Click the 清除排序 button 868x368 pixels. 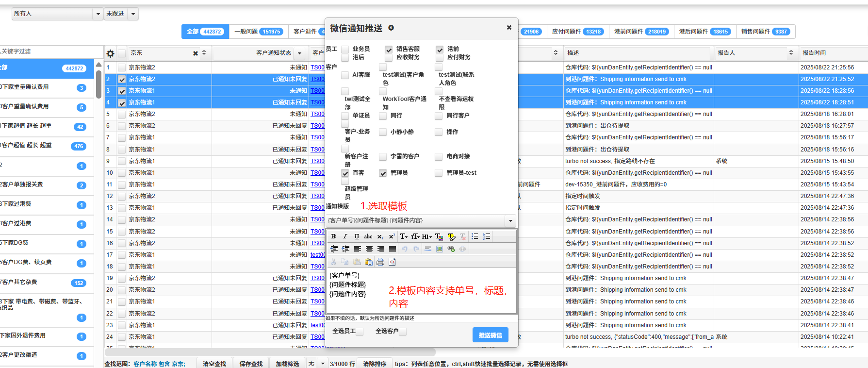coord(375,364)
